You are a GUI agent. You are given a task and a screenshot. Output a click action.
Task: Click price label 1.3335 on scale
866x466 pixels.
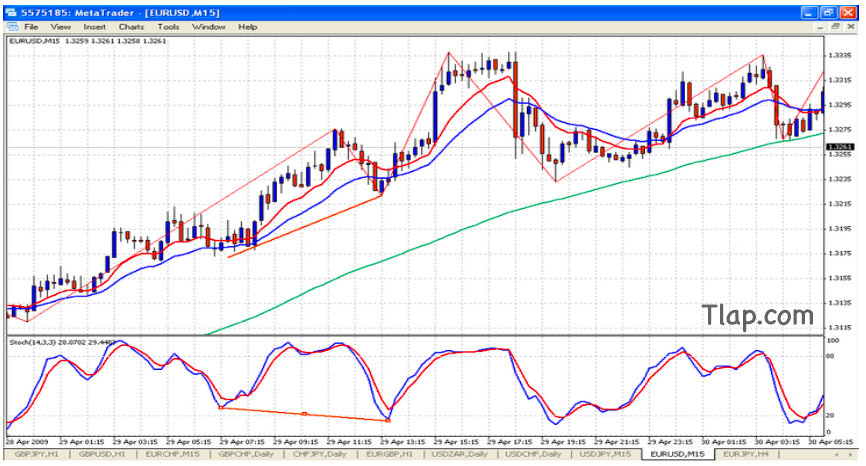pos(839,55)
